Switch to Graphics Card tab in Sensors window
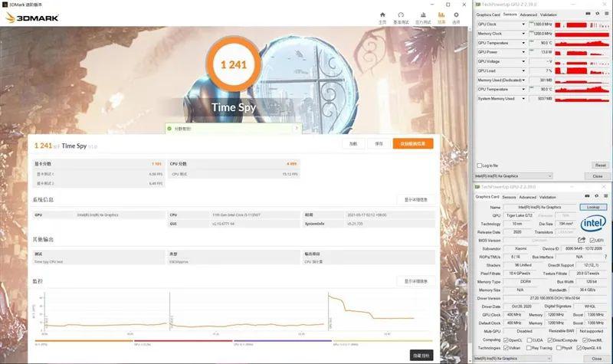The width and height of the screenshot is (613, 364). (x=488, y=15)
